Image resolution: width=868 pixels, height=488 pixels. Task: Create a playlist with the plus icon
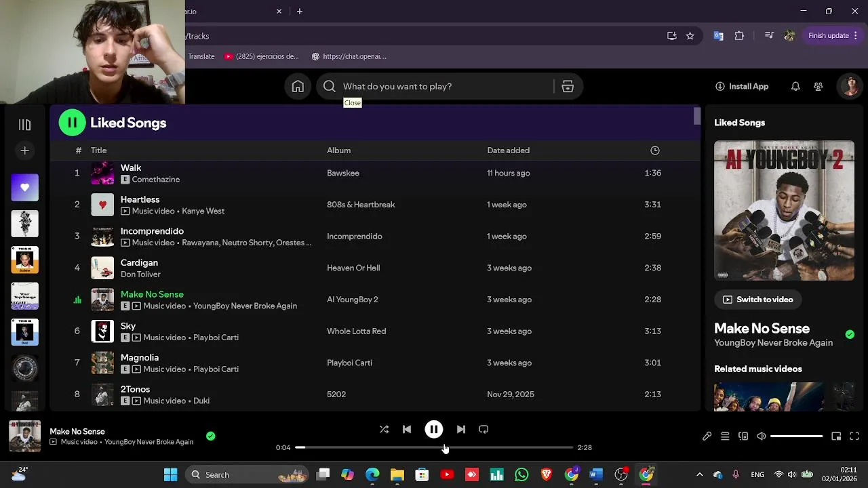click(24, 150)
